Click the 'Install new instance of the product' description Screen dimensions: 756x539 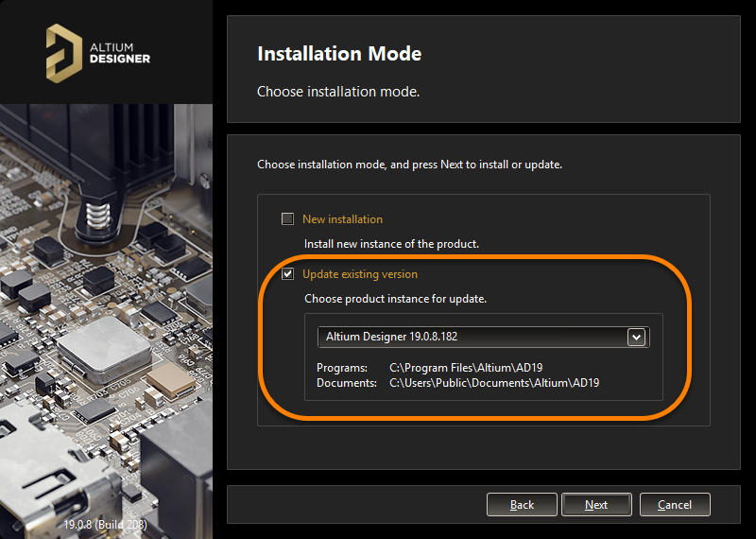[391, 244]
